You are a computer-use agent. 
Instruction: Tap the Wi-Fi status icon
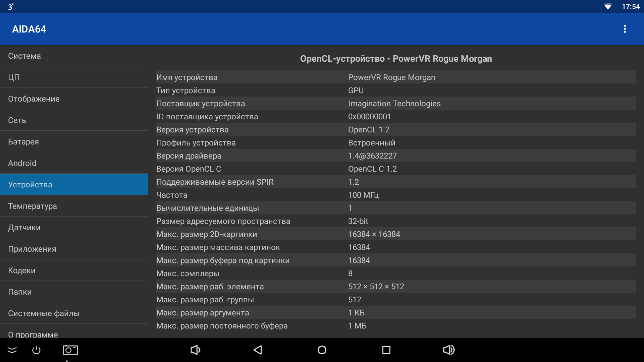pos(607,7)
